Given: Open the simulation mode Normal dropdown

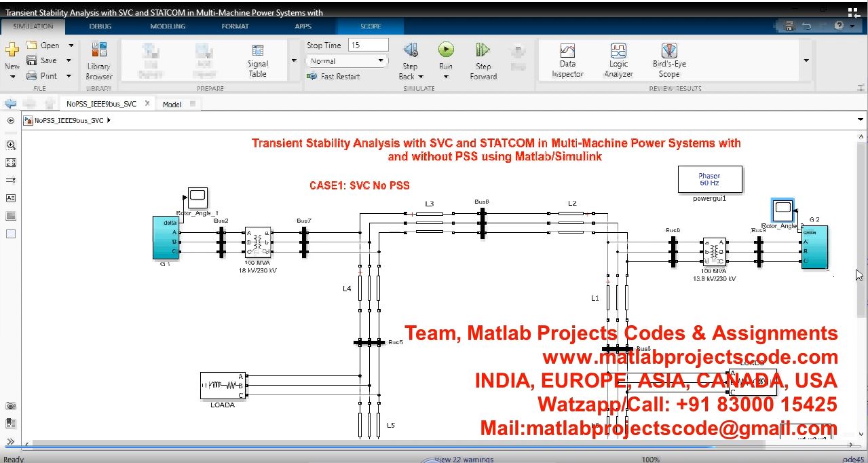Looking at the screenshot, I should pyautogui.click(x=346, y=61).
